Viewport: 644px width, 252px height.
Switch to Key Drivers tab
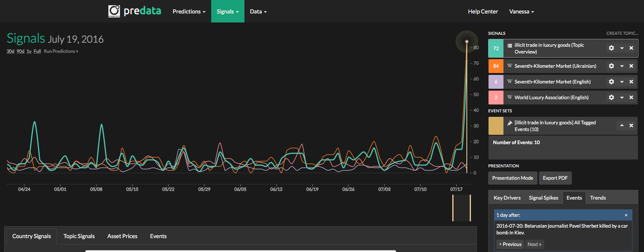click(507, 198)
